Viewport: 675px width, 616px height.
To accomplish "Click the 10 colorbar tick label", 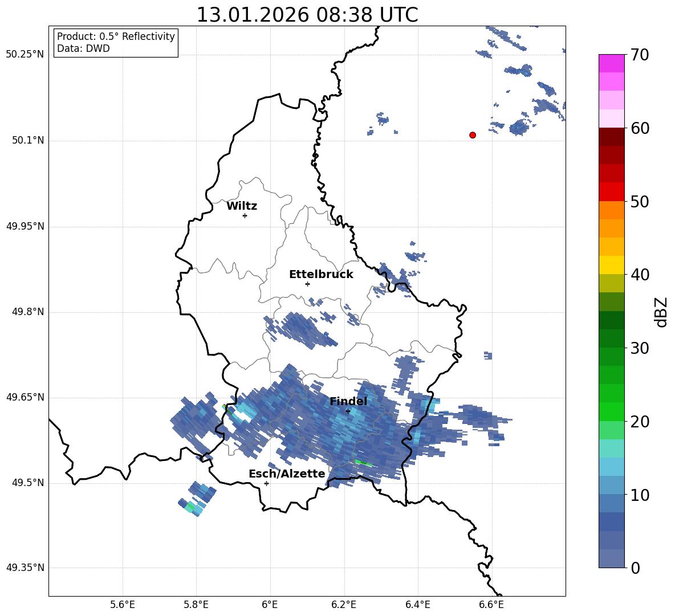I will click(x=640, y=495).
